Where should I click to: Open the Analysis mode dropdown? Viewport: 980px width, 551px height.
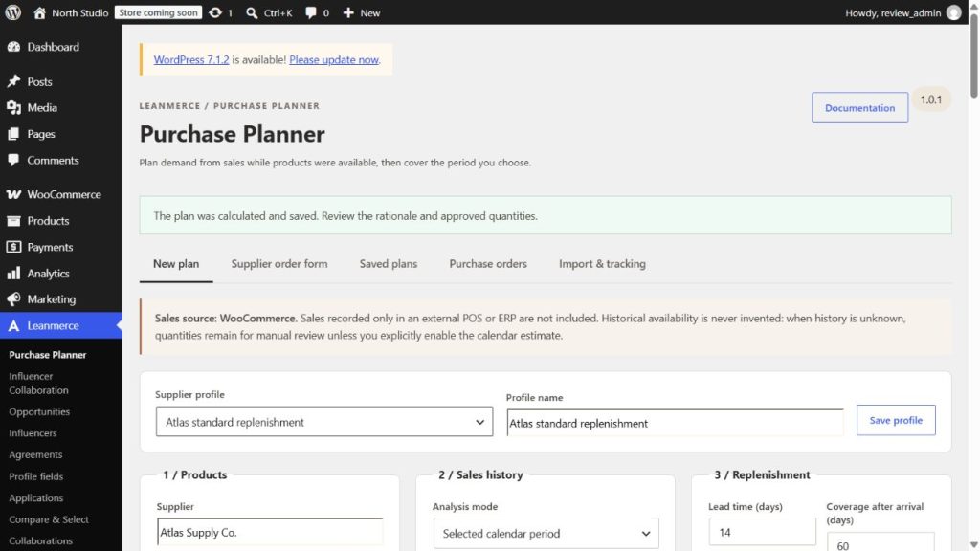546,534
